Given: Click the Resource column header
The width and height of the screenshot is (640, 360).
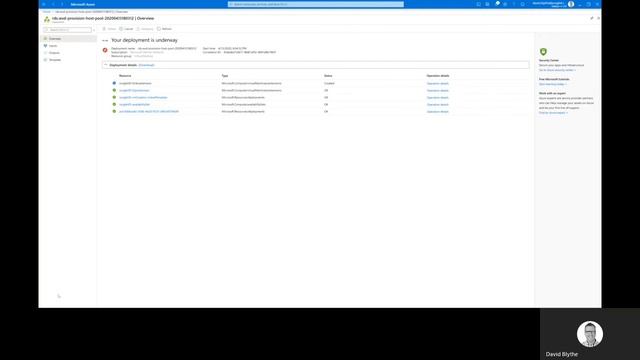Looking at the screenshot, I should (125, 76).
